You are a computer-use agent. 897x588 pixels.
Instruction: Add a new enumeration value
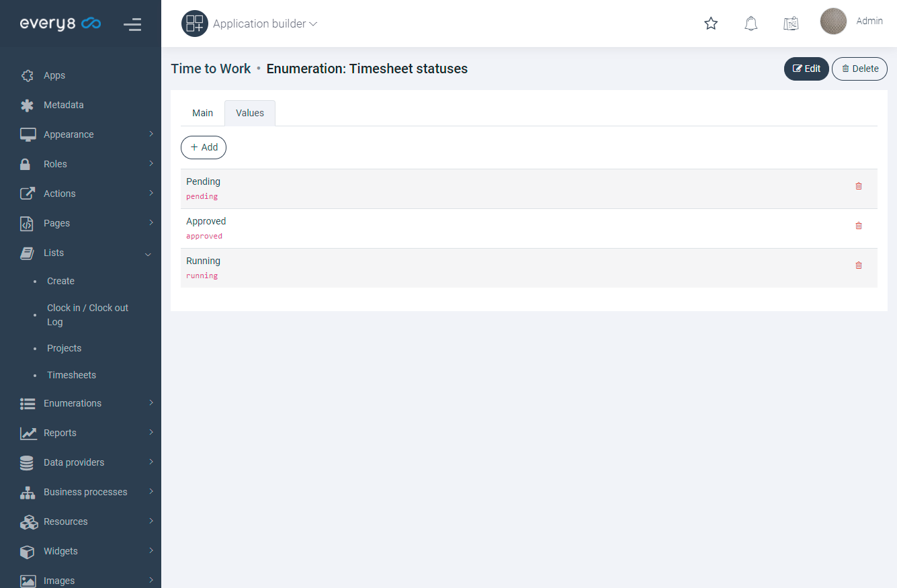click(x=204, y=147)
